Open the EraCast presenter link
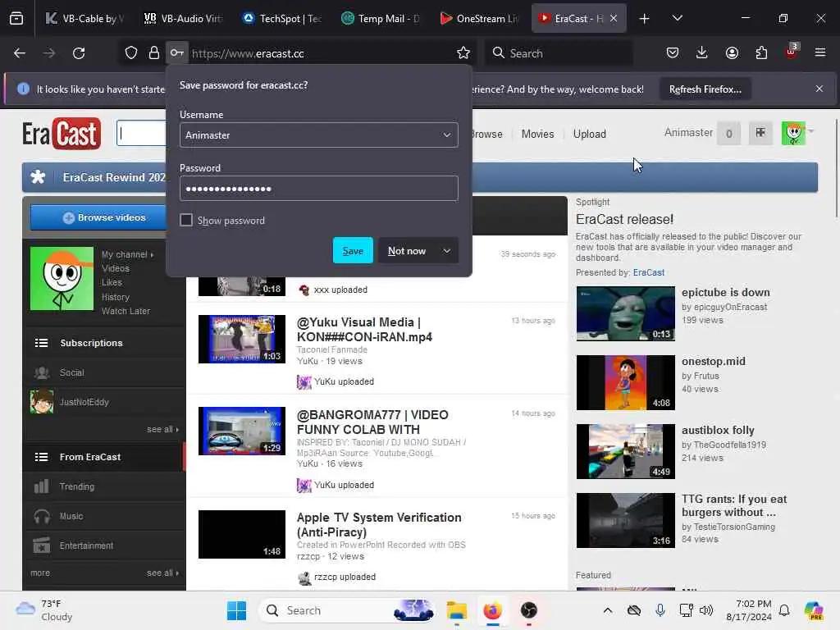Image resolution: width=840 pixels, height=630 pixels. tap(648, 272)
